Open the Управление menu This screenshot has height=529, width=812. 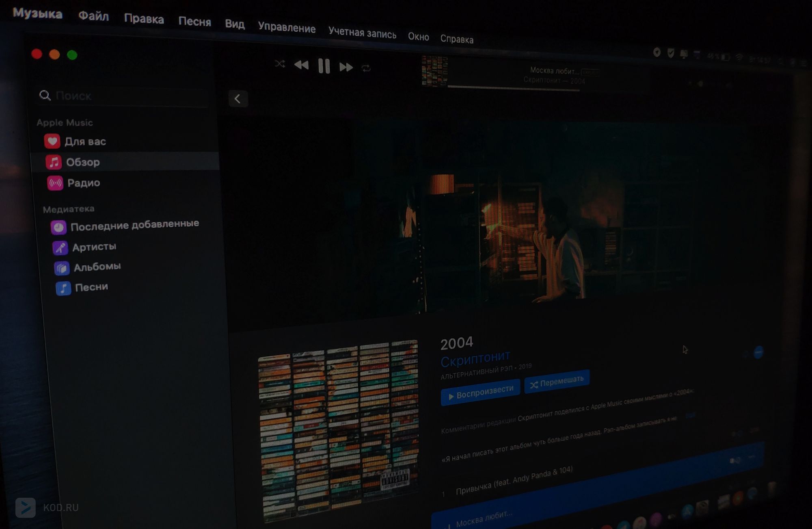pos(287,28)
